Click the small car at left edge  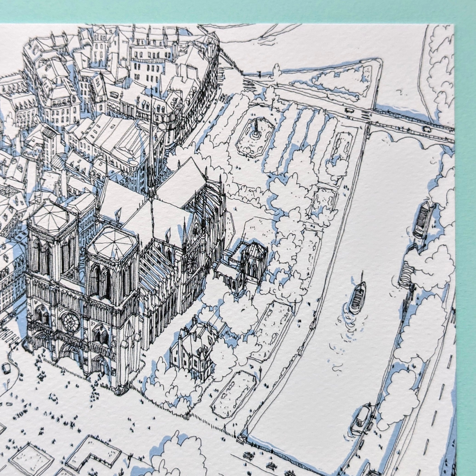[6, 369]
